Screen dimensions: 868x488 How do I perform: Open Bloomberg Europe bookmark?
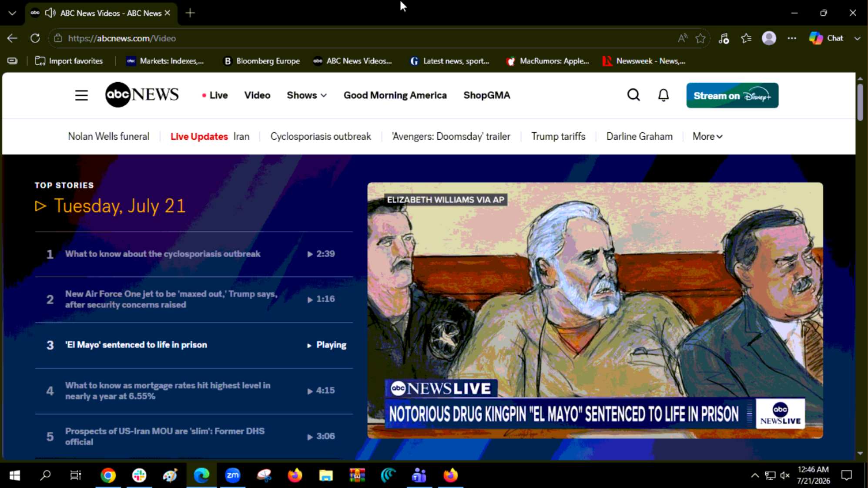(x=261, y=61)
